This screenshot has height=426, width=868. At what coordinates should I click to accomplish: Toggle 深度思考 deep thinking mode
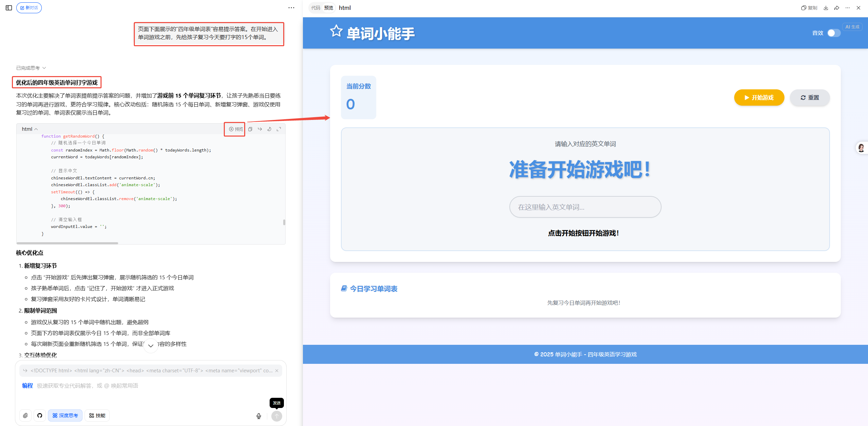tap(65, 415)
